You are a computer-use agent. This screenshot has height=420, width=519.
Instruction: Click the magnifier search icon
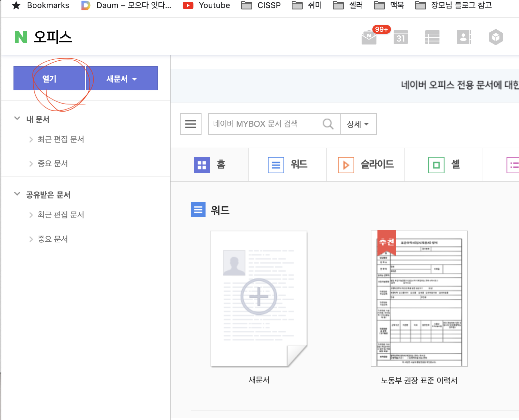tap(328, 124)
